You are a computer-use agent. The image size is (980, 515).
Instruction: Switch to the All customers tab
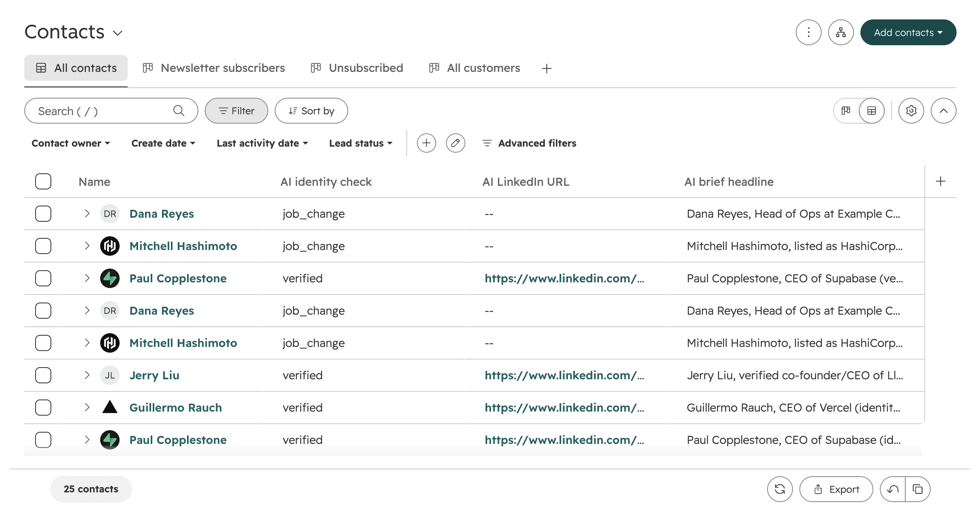tap(475, 68)
